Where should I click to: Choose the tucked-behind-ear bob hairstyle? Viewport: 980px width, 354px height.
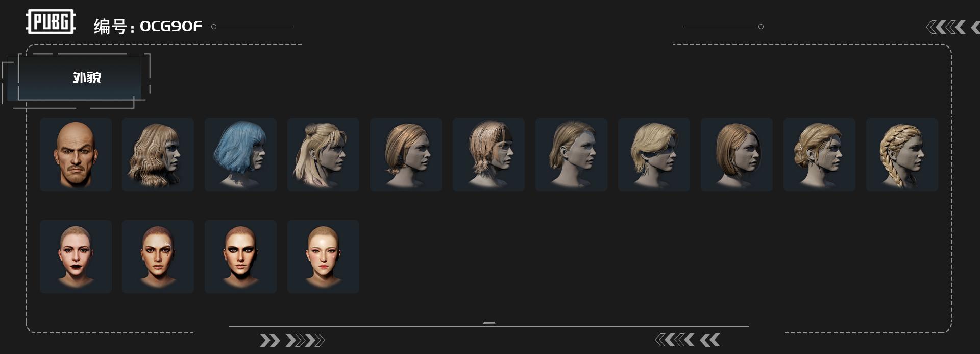click(571, 154)
